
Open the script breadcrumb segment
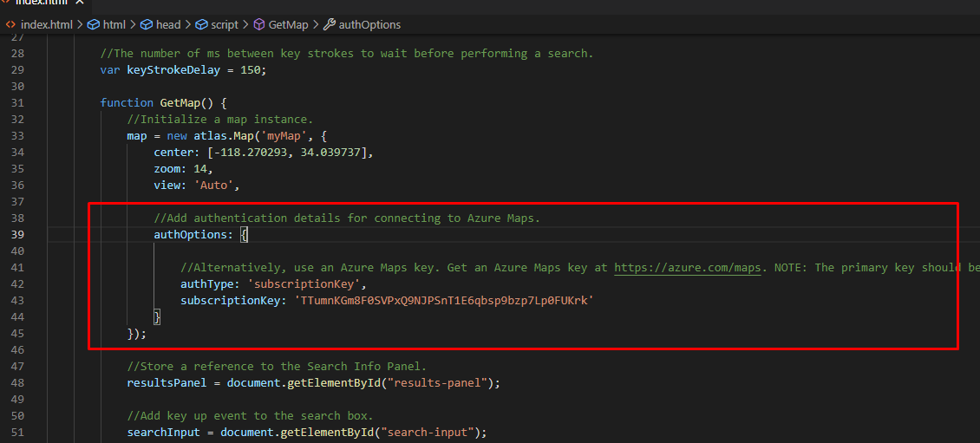pyautogui.click(x=225, y=25)
